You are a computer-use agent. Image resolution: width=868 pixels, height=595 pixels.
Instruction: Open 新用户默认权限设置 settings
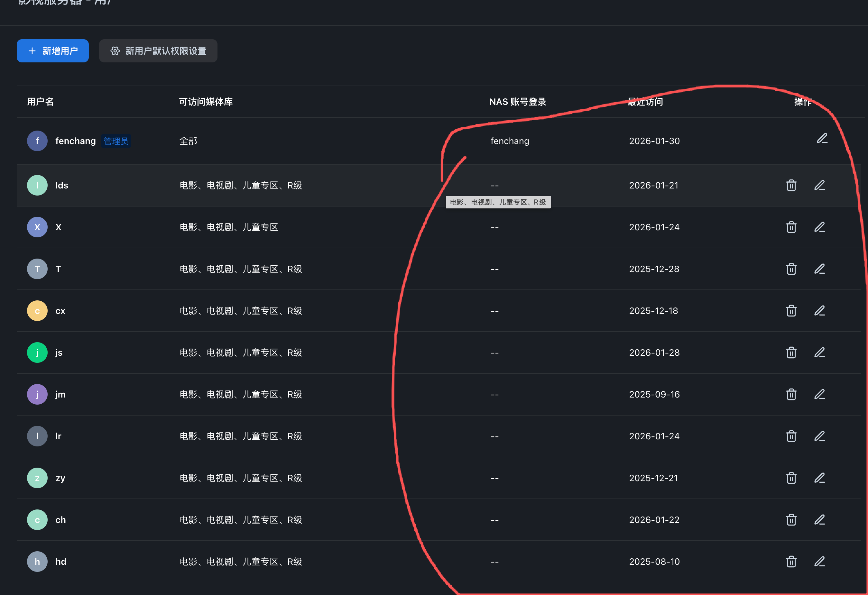tap(158, 51)
